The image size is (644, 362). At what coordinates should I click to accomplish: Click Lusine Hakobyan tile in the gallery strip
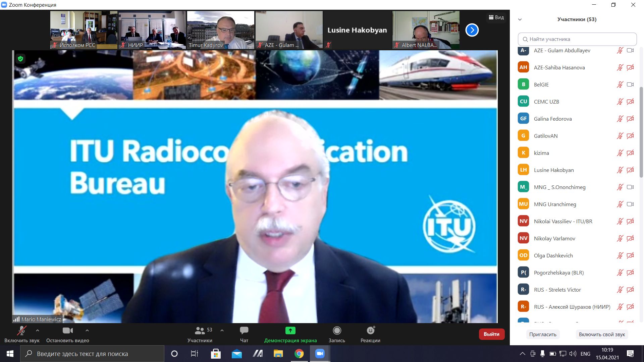click(357, 30)
